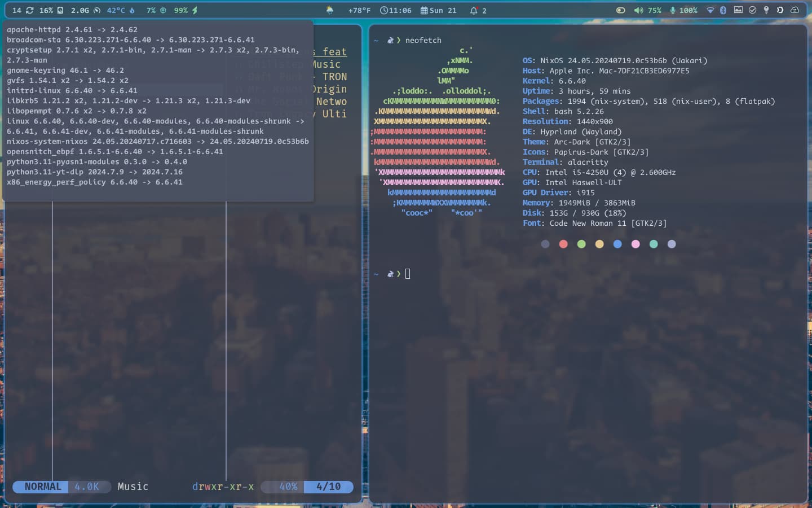The height and width of the screenshot is (508, 812).
Task: Select the pink swatch in the neofetch palette
Action: [x=636, y=244]
